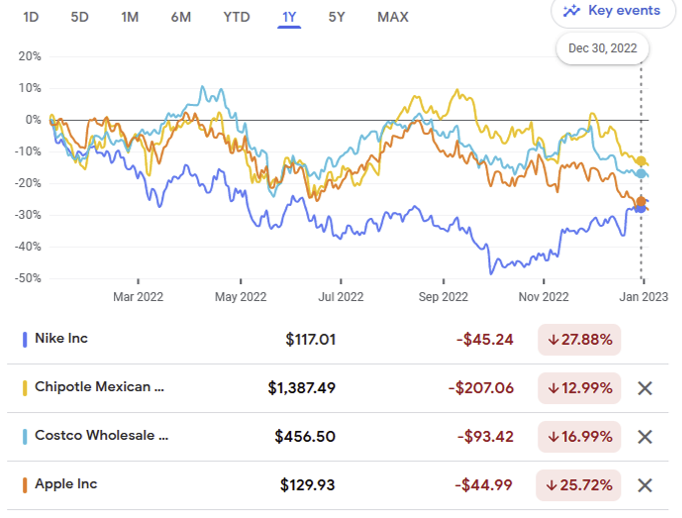682x518 pixels.
Task: Open Costco Wholesale stock row
Action: [x=101, y=436]
